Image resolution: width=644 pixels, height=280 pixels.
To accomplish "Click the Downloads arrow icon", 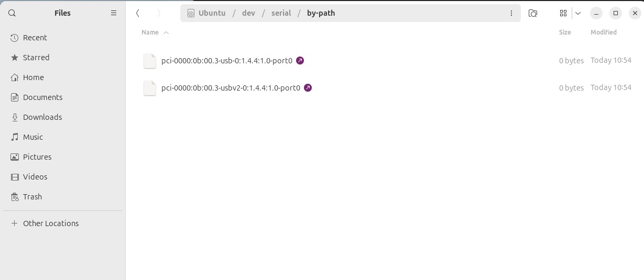I will click(15, 117).
